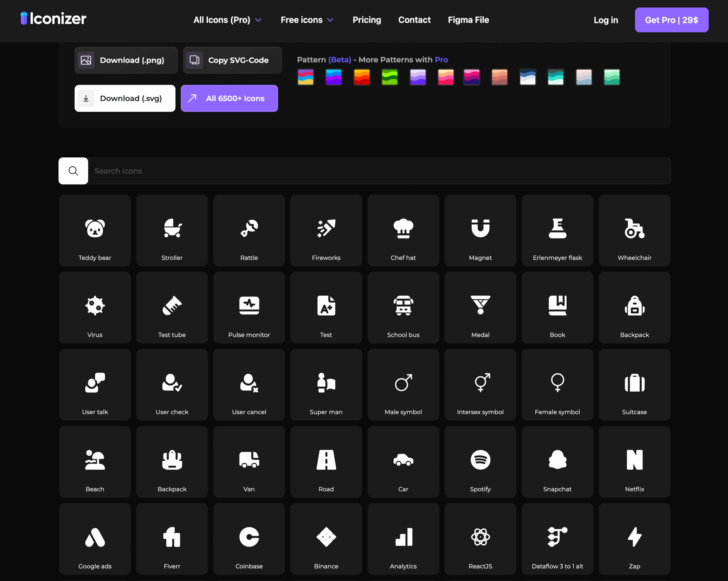This screenshot has width=728, height=581.
Task: Open the Pricing page
Action: pyautogui.click(x=367, y=20)
